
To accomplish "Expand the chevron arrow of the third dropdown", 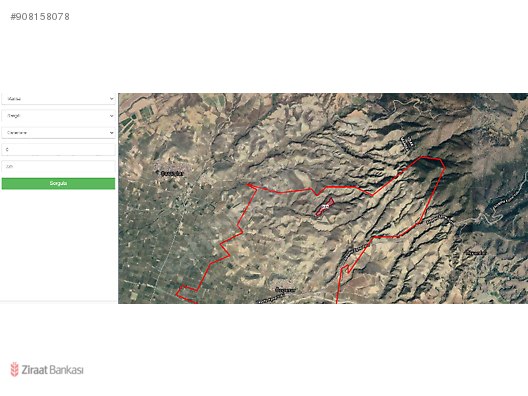I will coord(111,133).
